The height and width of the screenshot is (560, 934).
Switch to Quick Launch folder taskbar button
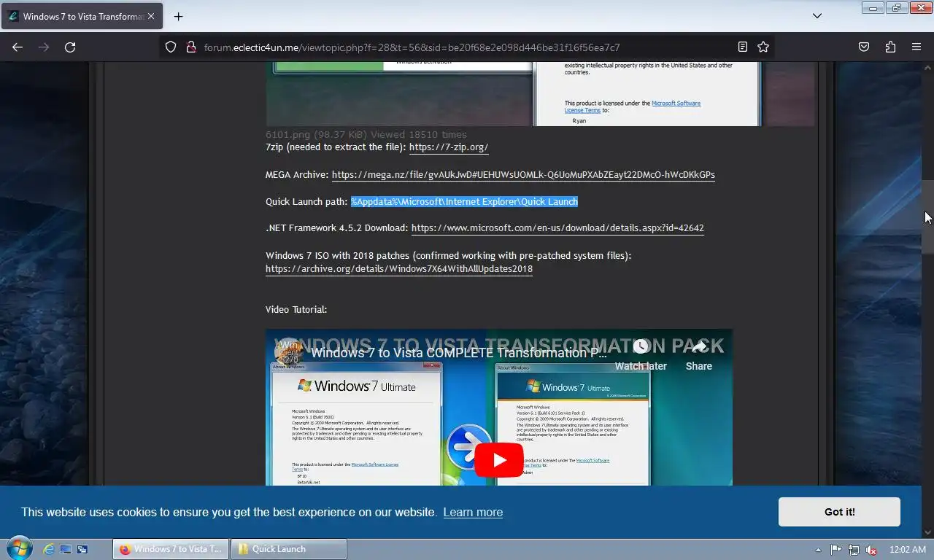289,549
